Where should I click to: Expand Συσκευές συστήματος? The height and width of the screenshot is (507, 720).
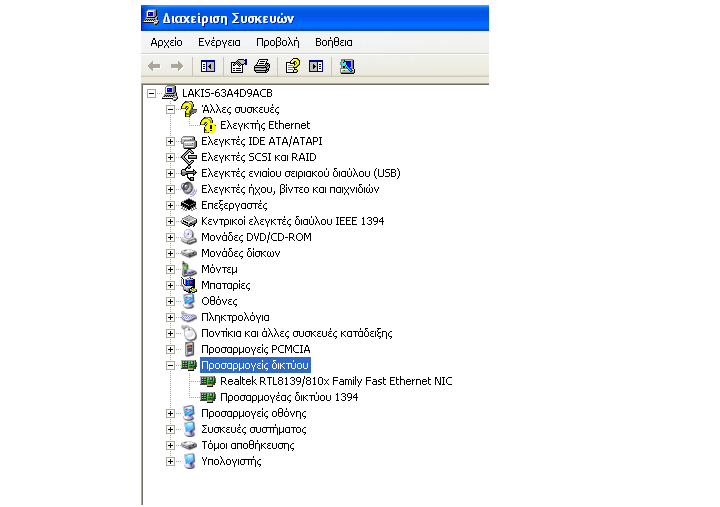[x=170, y=430]
